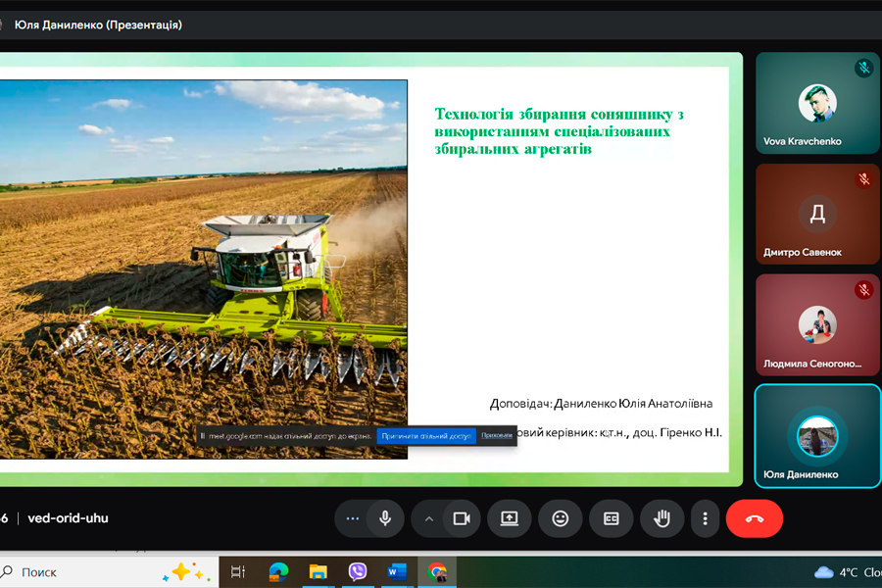882x588 pixels.
Task: Select Дмитро Савенок participant tile
Action: (817, 214)
